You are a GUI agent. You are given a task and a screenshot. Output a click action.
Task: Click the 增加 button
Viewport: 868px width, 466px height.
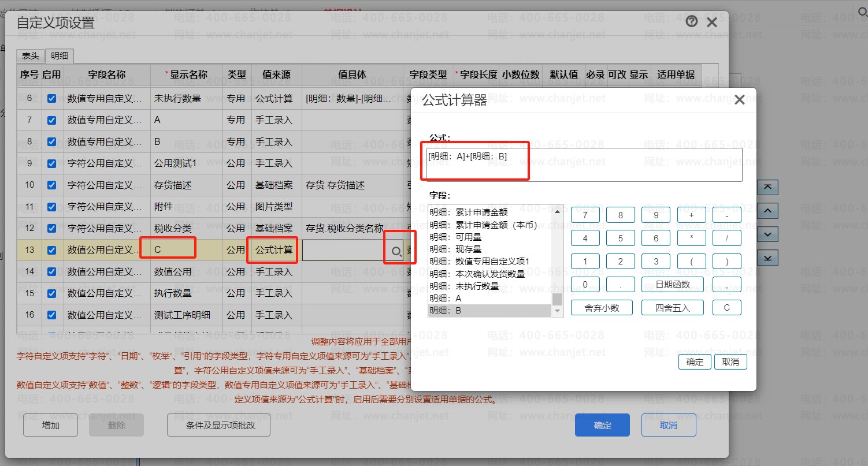tap(50, 426)
